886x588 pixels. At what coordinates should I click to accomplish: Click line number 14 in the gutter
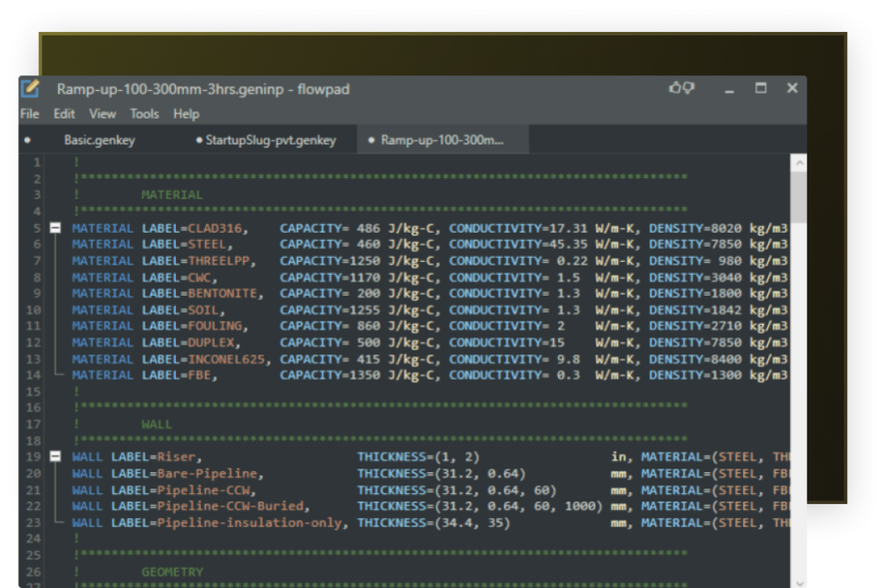click(35, 375)
